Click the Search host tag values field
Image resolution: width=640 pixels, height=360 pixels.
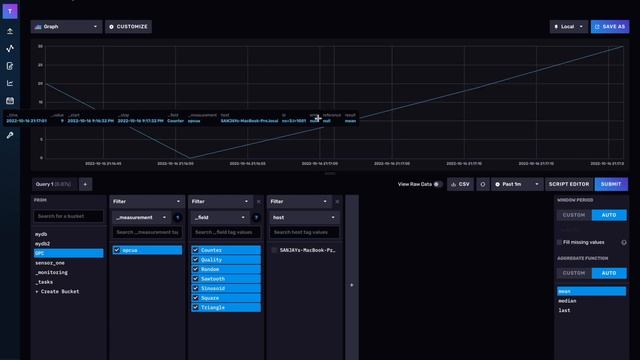304,232
